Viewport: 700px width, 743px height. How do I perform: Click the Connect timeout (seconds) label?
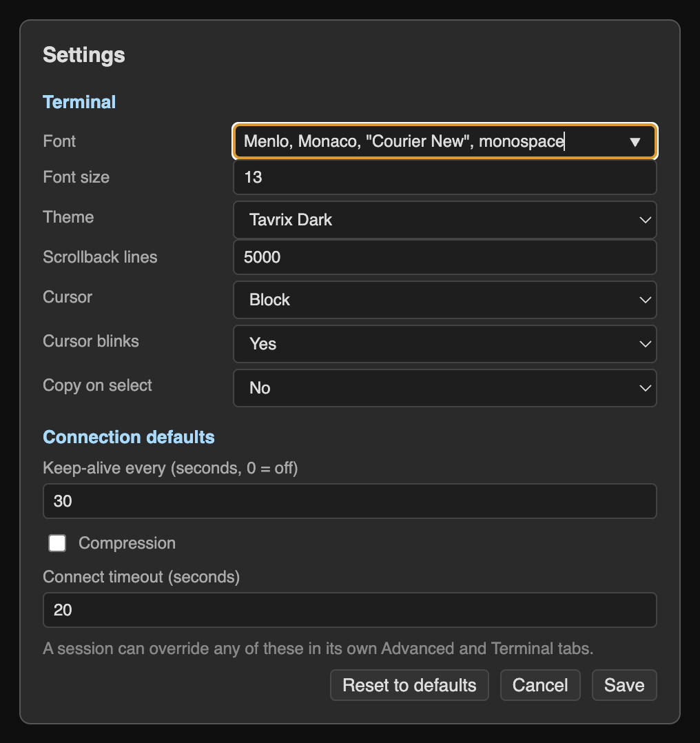[141, 577]
